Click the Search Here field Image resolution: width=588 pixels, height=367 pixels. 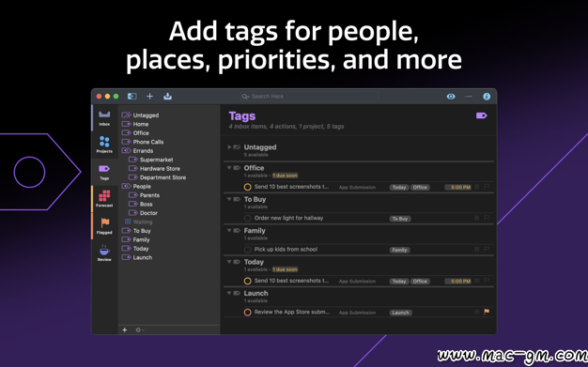309,97
